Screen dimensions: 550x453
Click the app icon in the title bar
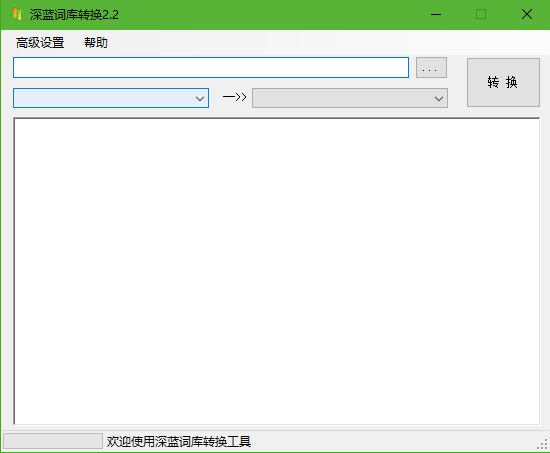[x=16, y=14]
